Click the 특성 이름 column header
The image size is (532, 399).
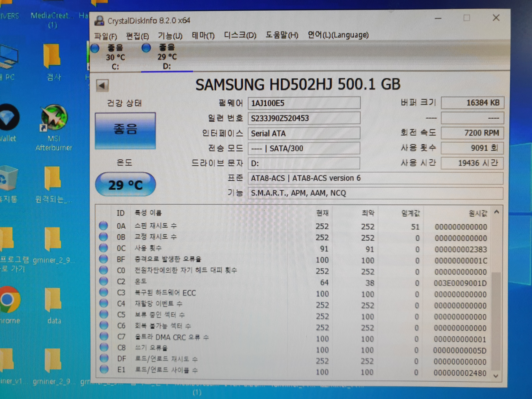pos(148,213)
